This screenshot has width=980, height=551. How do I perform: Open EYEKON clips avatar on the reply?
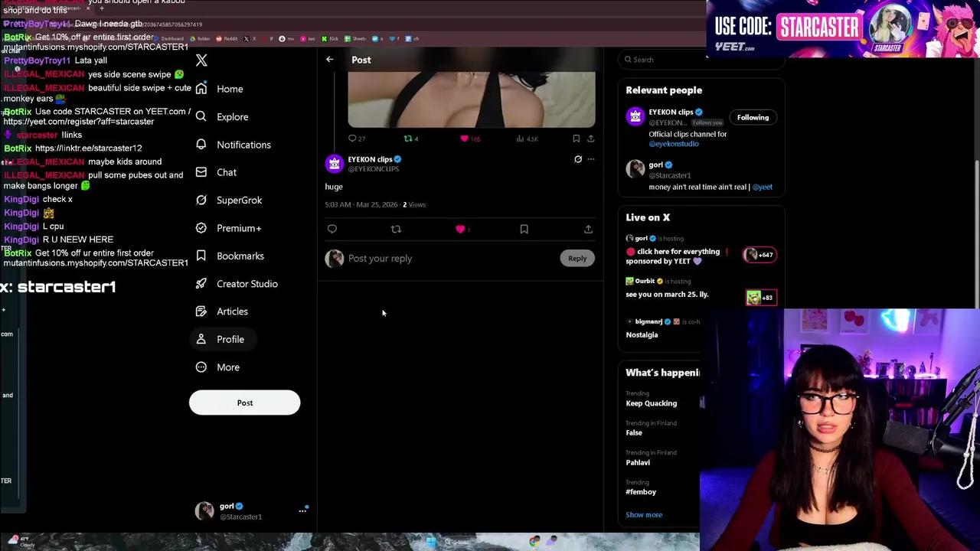(334, 164)
